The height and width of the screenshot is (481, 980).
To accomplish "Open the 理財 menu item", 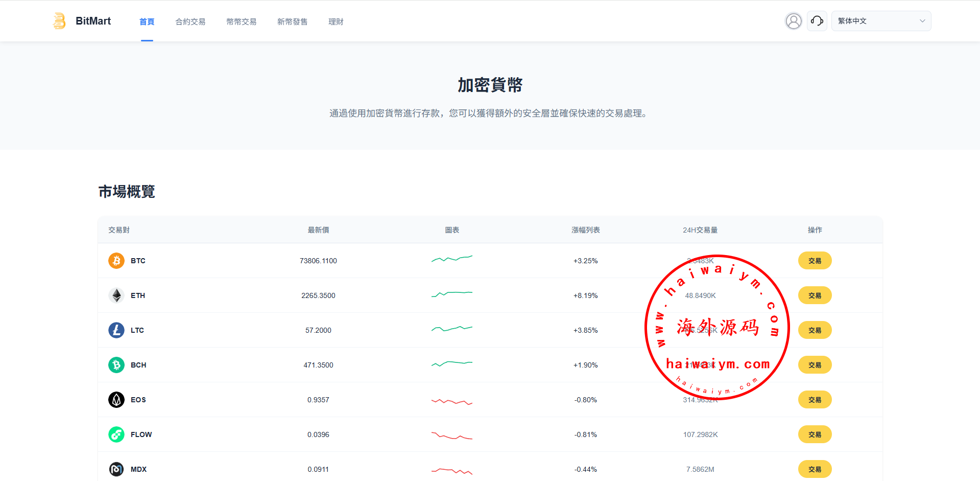I will click(336, 21).
